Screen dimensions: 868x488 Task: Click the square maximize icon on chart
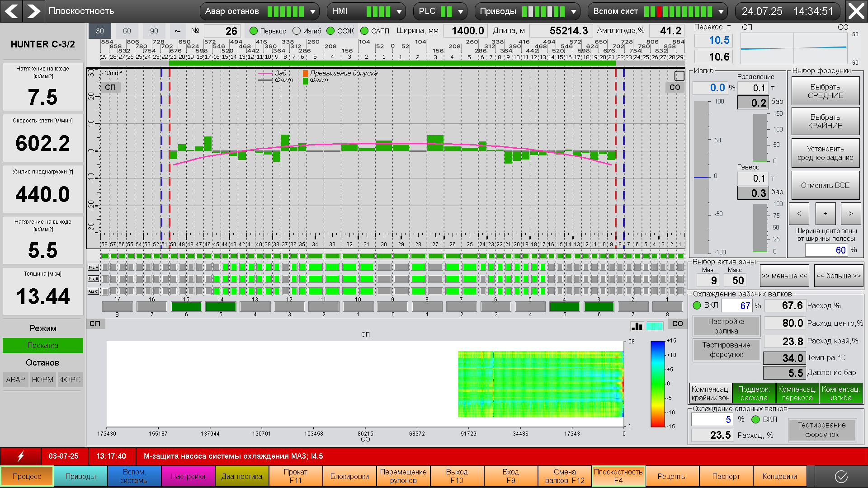pyautogui.click(x=679, y=75)
